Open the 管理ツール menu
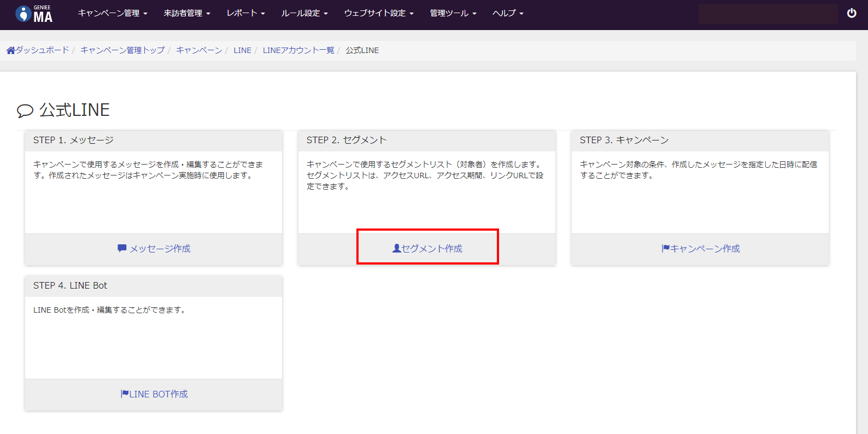 coord(453,13)
